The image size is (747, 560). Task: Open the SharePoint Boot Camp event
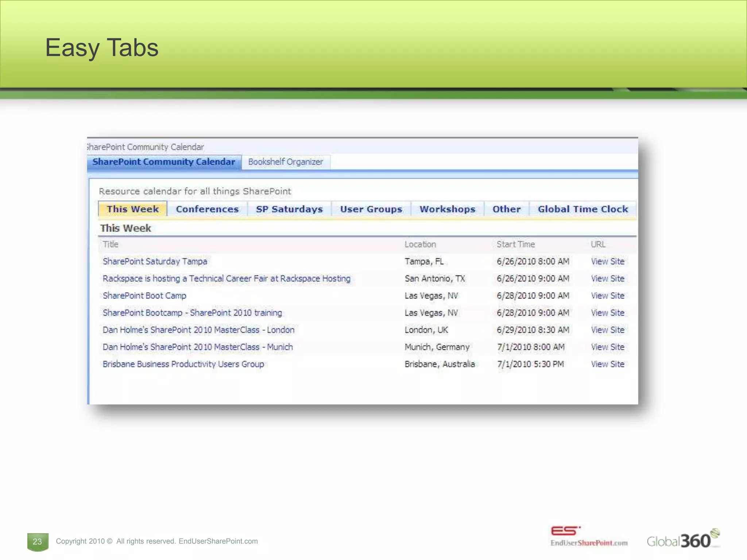(144, 296)
